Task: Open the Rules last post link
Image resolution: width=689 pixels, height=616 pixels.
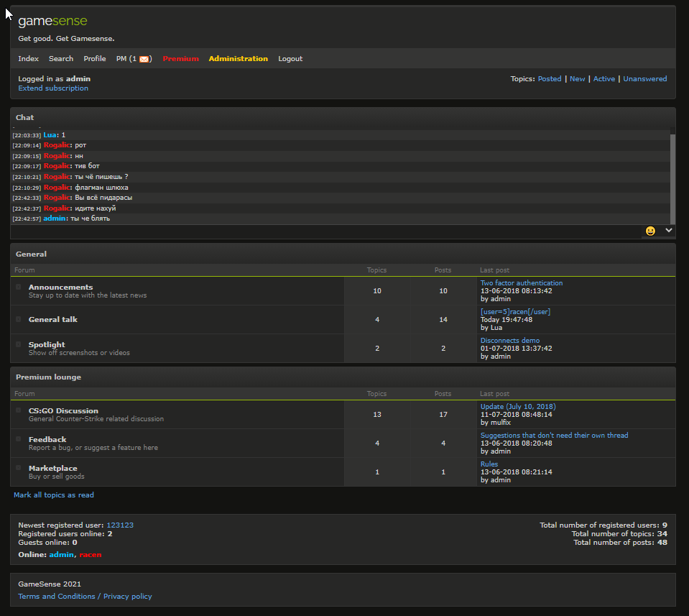Action: (489, 464)
